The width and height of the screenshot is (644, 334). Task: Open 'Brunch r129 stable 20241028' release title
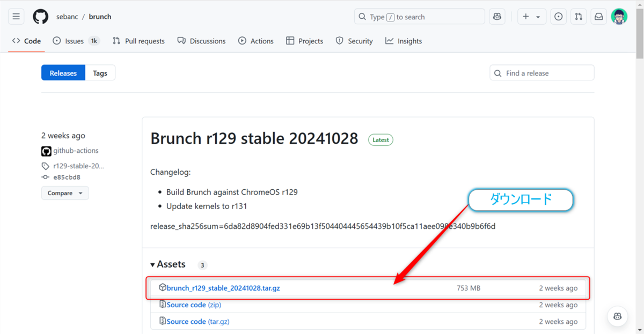coord(254,138)
